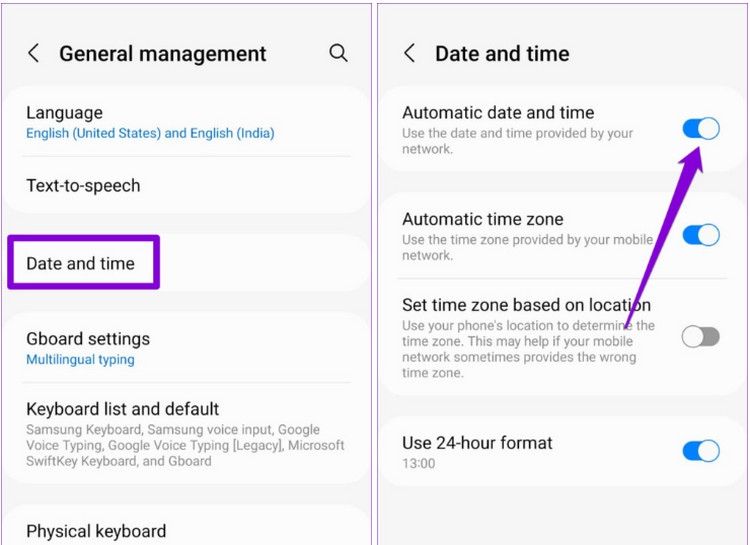
Task: Tap the Samsung Keyboard list description
Action: (185, 445)
